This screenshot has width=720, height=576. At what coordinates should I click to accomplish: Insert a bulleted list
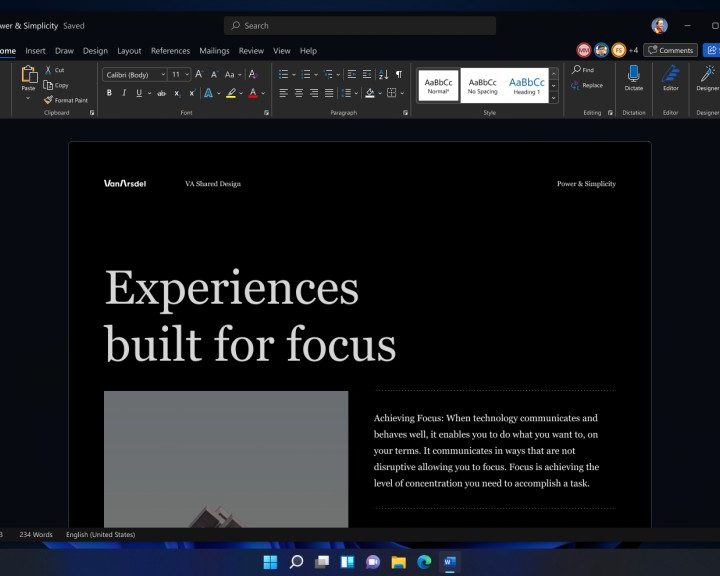pyautogui.click(x=283, y=74)
